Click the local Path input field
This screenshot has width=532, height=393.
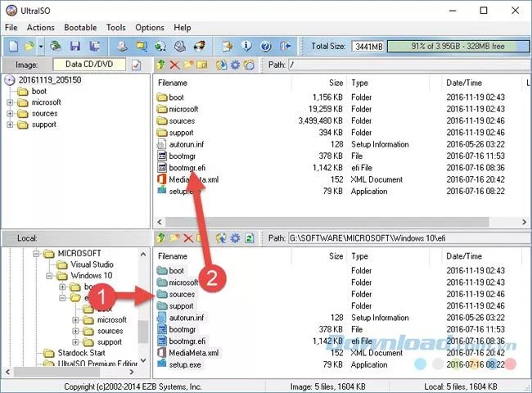[409, 238]
